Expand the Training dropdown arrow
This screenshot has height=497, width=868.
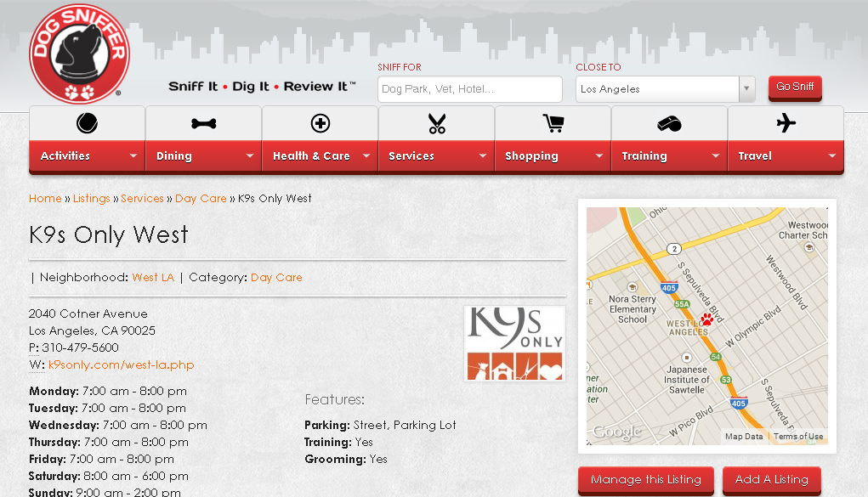[715, 156]
